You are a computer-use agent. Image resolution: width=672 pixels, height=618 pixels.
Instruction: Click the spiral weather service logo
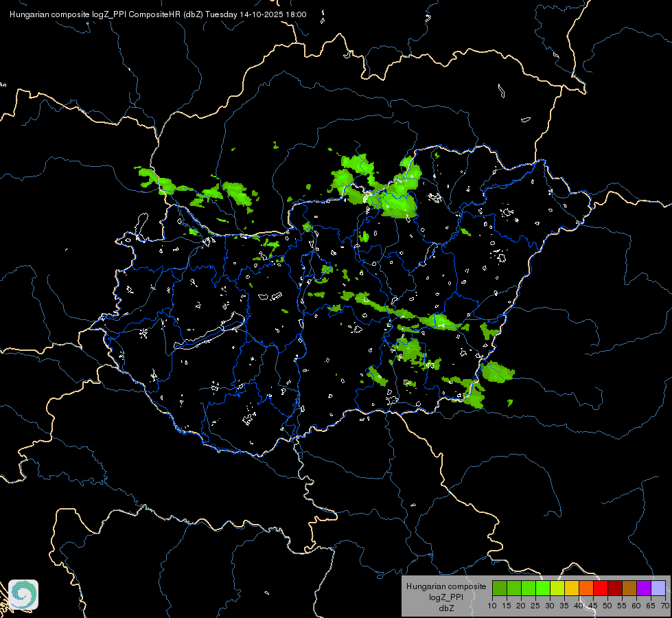click(23, 595)
